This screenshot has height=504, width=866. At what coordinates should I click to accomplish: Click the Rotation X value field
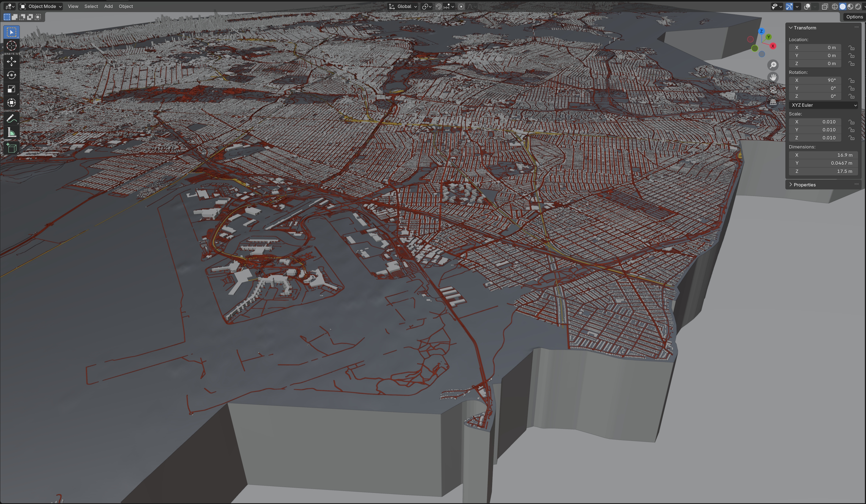[x=815, y=80]
